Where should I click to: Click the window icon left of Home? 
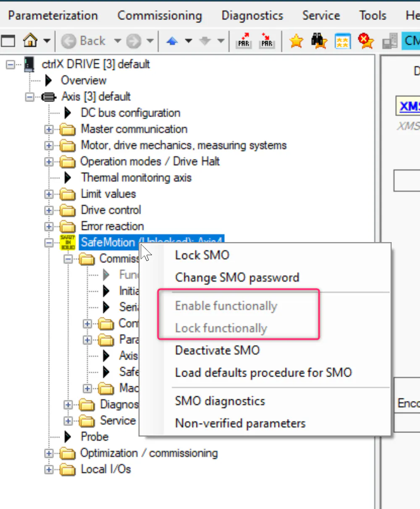click(x=8, y=41)
